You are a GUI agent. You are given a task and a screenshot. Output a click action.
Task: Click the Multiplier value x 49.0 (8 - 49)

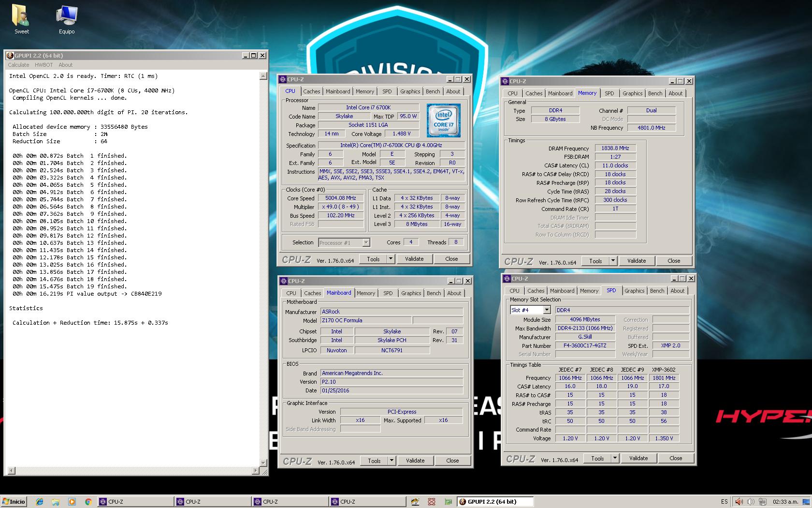coord(341,207)
